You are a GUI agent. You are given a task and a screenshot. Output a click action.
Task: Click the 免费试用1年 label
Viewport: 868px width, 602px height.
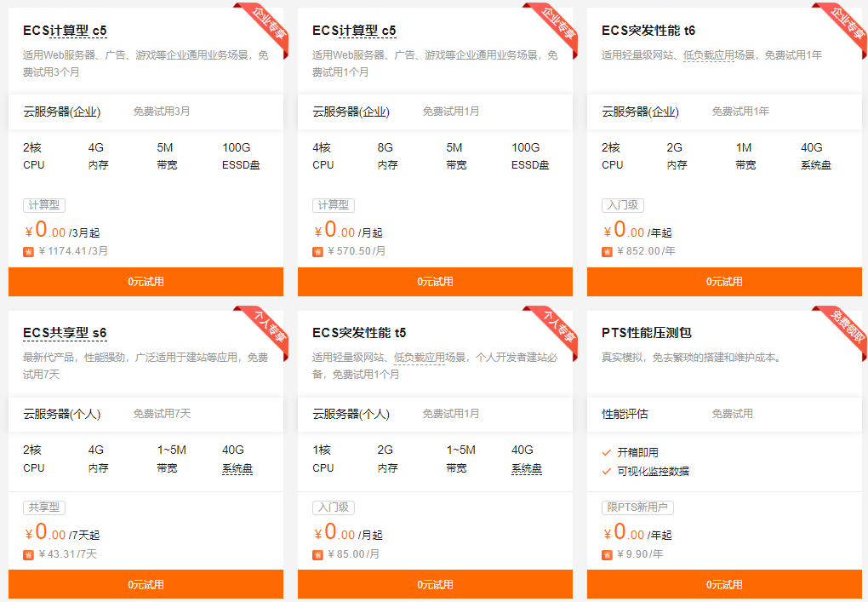pyautogui.click(x=740, y=112)
